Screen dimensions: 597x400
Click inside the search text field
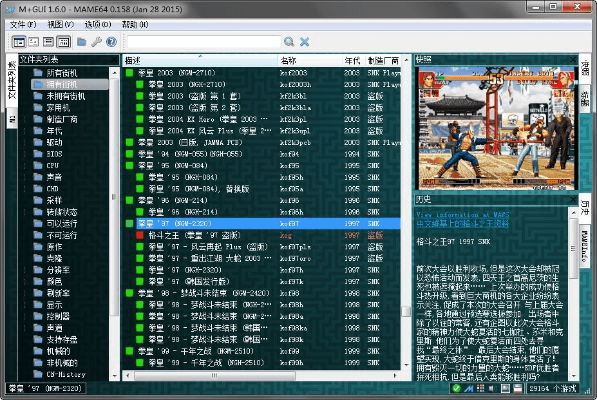tap(204, 41)
